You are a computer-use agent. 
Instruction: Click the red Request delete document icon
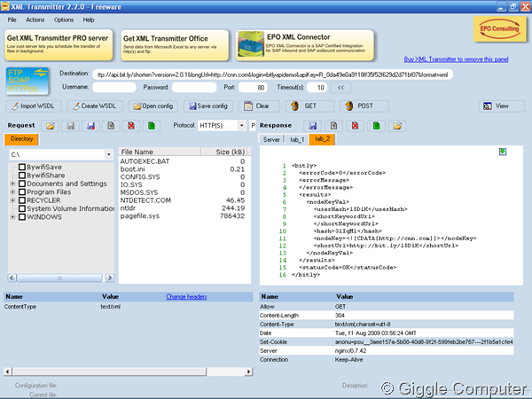coord(131,126)
